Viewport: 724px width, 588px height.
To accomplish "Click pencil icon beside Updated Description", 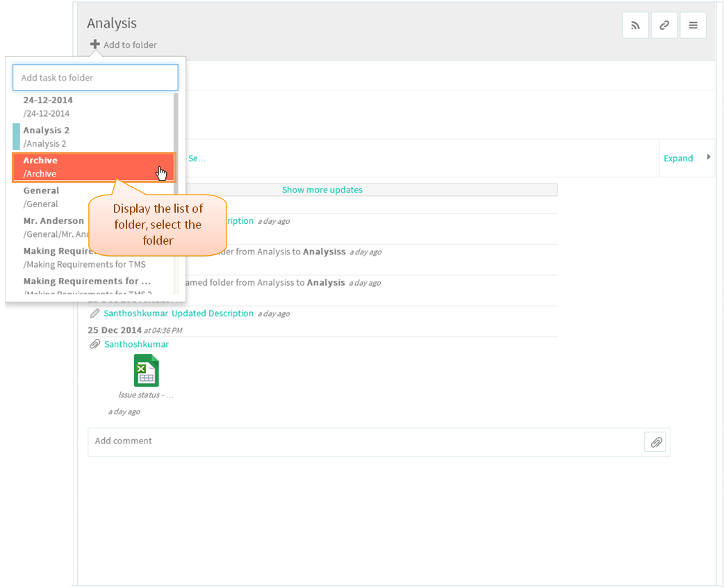I will click(x=94, y=313).
